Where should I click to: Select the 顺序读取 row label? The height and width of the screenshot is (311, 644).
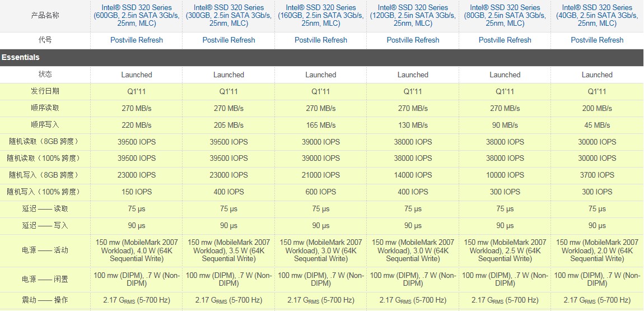[45, 108]
